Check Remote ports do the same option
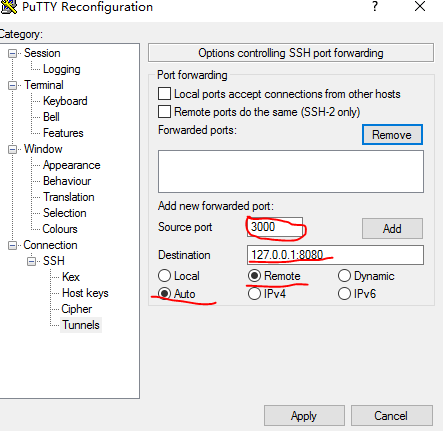 pos(164,112)
